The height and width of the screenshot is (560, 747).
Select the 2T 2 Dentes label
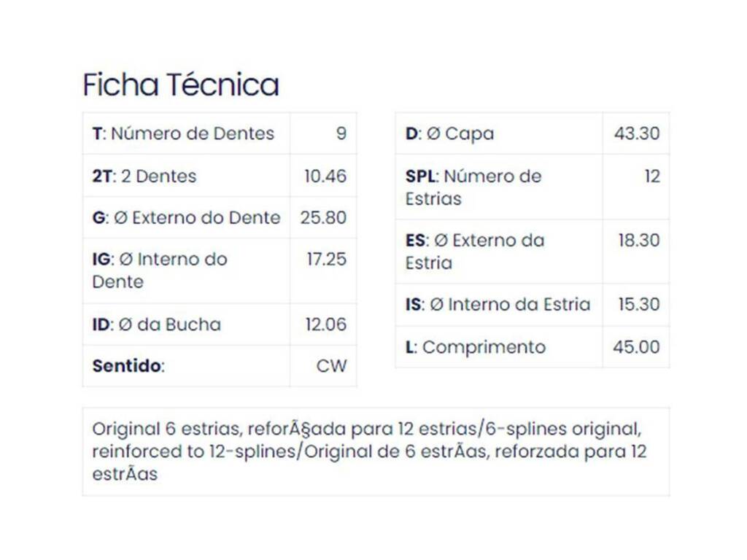(144, 176)
